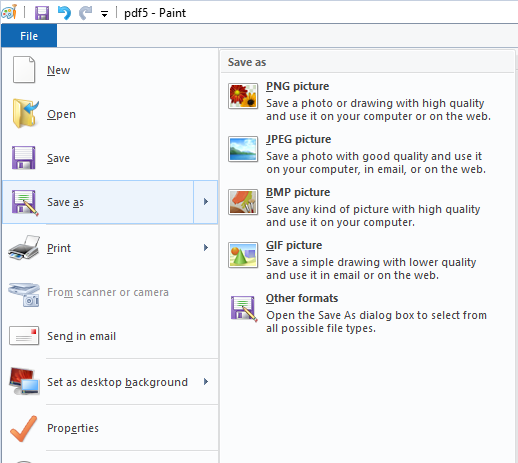Click the Other formats floppy icon

(x=244, y=308)
